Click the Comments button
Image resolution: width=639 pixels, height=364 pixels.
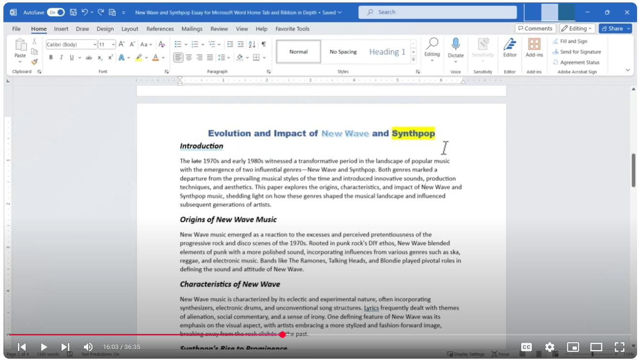point(535,29)
